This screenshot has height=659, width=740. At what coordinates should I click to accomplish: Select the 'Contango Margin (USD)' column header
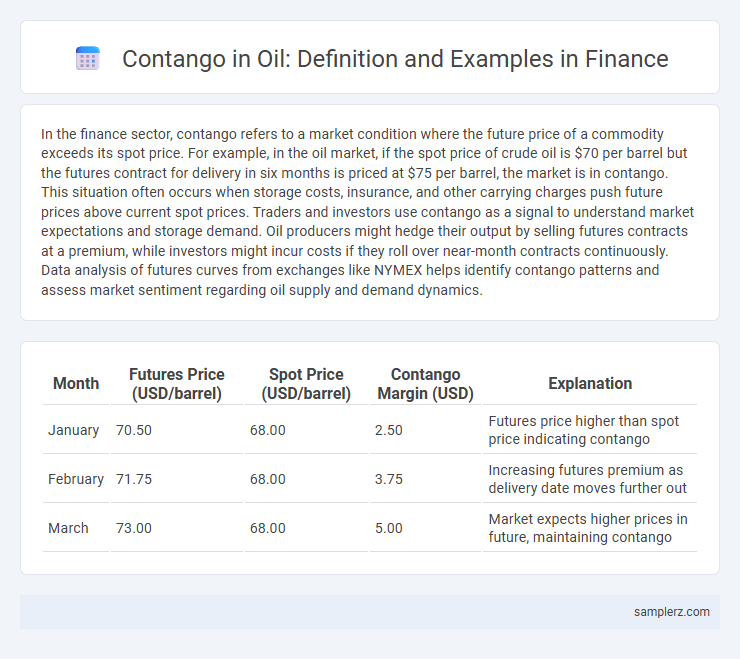[425, 383]
